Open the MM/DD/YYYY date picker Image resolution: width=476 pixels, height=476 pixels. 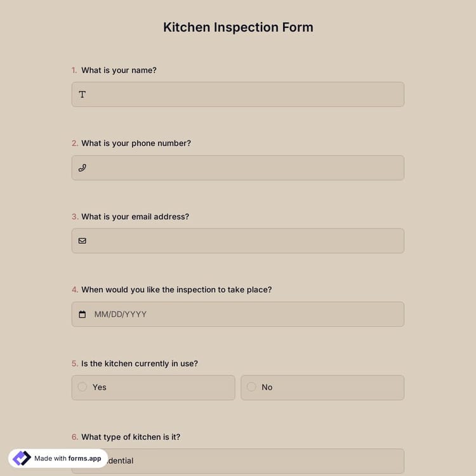click(x=241, y=314)
